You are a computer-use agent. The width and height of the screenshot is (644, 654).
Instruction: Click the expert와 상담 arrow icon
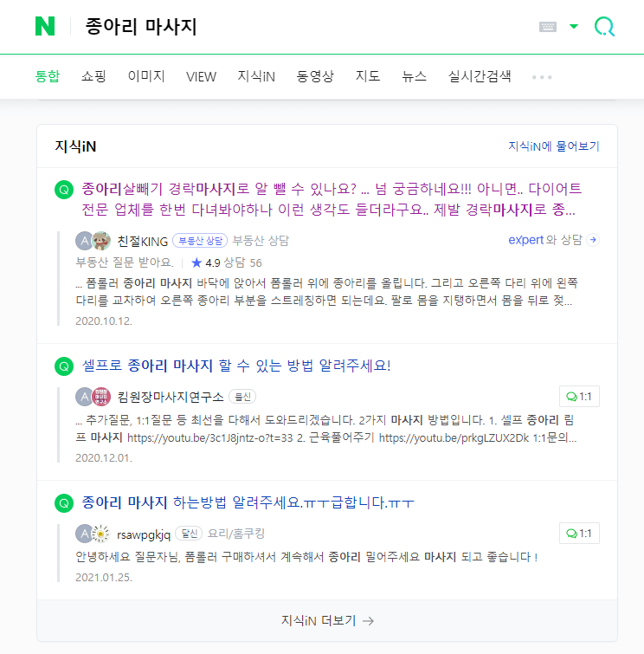pyautogui.click(x=593, y=240)
